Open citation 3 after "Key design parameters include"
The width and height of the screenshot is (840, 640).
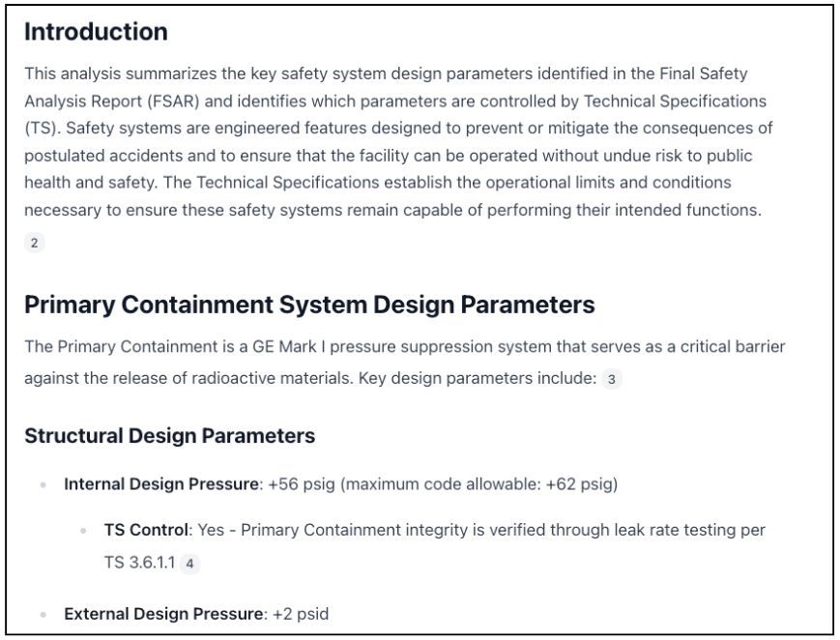(x=612, y=379)
